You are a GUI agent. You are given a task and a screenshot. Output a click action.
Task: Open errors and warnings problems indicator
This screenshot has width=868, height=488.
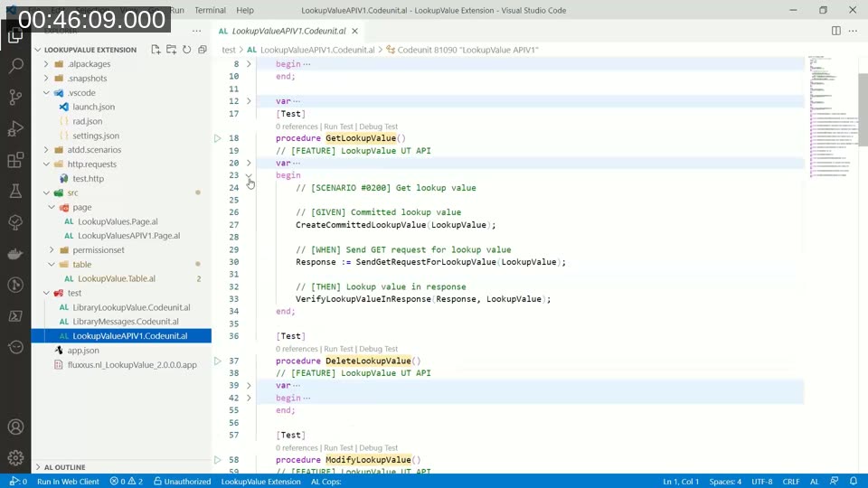pyautogui.click(x=127, y=482)
